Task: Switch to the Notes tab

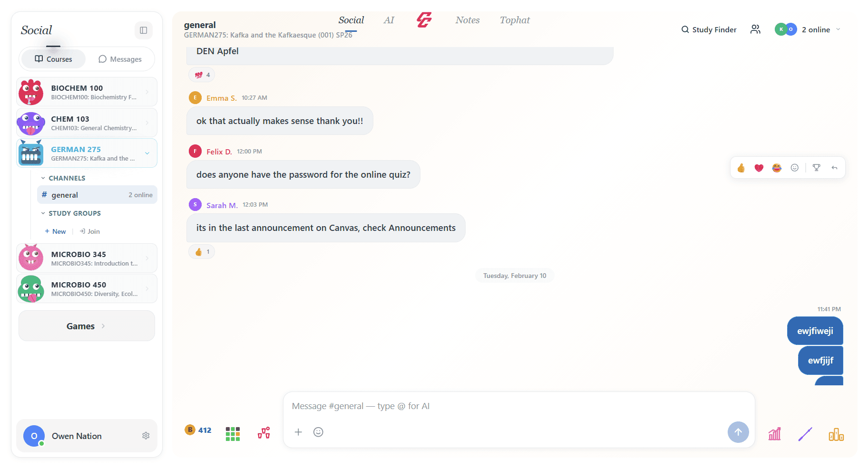Action: (x=467, y=20)
